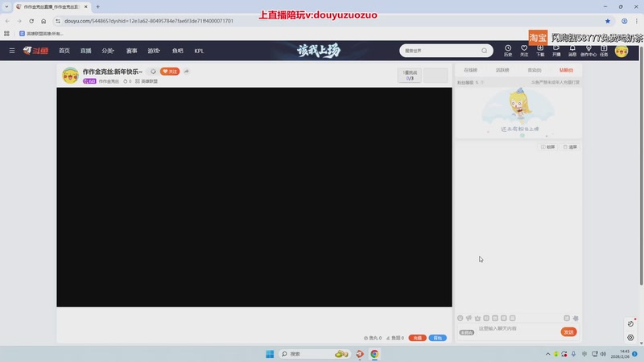Click the floating settings hexagon icon

point(630,337)
